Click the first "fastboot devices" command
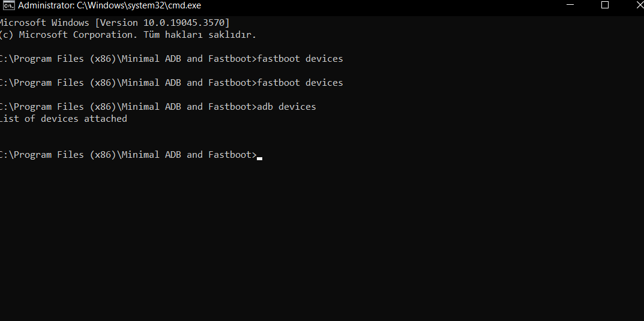 point(300,59)
